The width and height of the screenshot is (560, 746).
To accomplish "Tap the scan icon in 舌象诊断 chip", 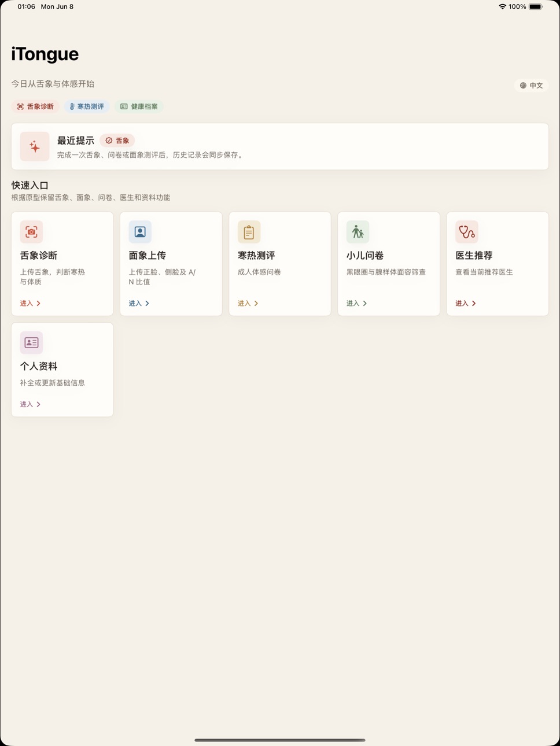I will pos(20,106).
